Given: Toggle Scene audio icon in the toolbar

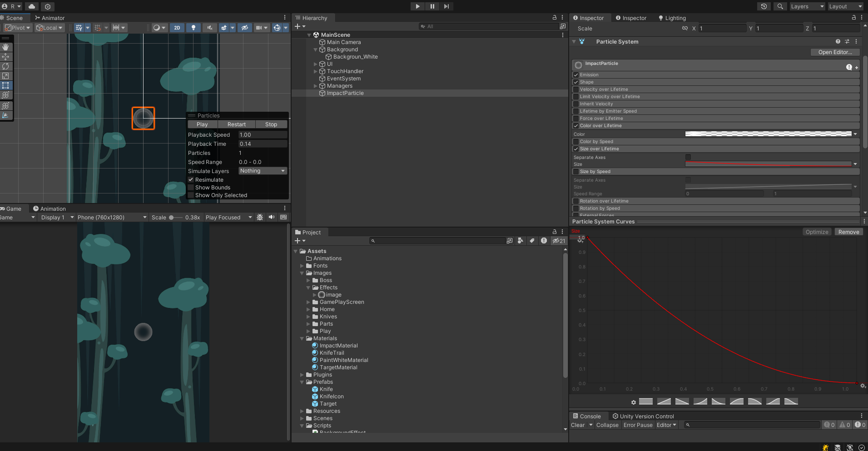Looking at the screenshot, I should pyautogui.click(x=210, y=28).
